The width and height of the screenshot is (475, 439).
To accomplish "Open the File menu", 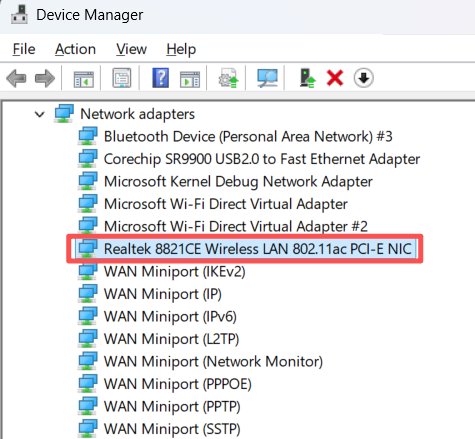I will 24,49.
